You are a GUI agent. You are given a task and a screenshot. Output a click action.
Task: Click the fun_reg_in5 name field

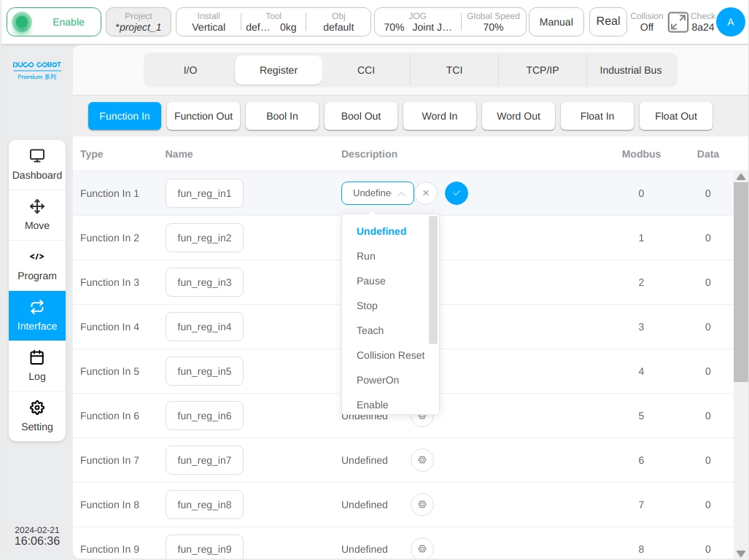point(204,371)
